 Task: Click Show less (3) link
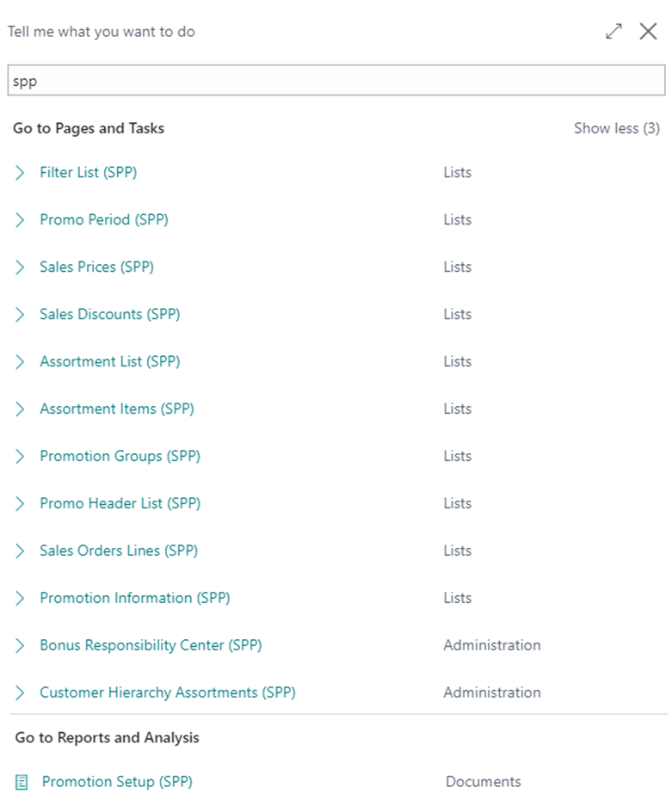click(616, 128)
